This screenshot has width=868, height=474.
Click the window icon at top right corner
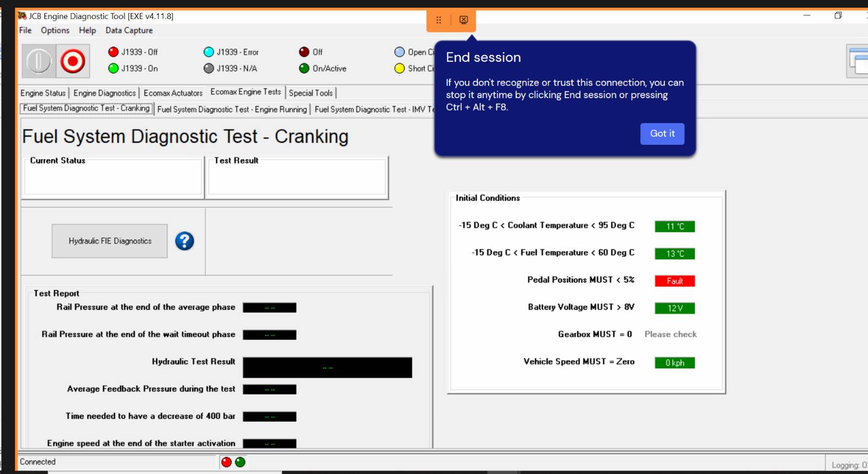858,61
